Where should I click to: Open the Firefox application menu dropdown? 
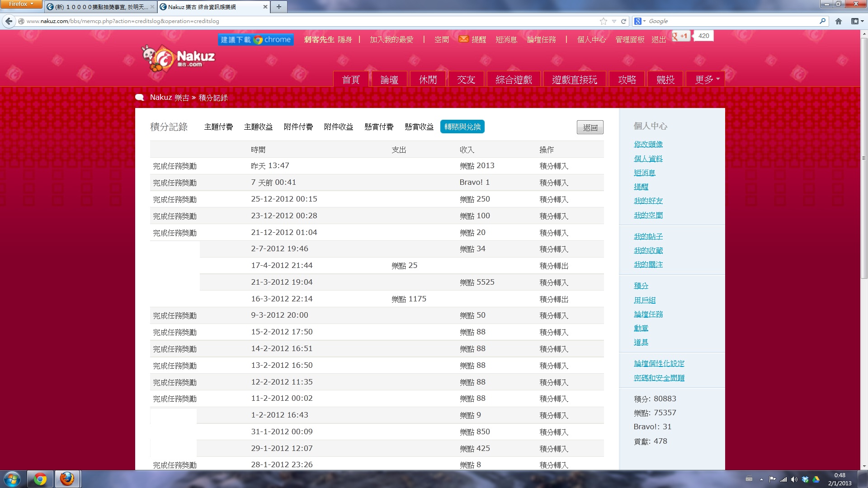click(x=21, y=4)
